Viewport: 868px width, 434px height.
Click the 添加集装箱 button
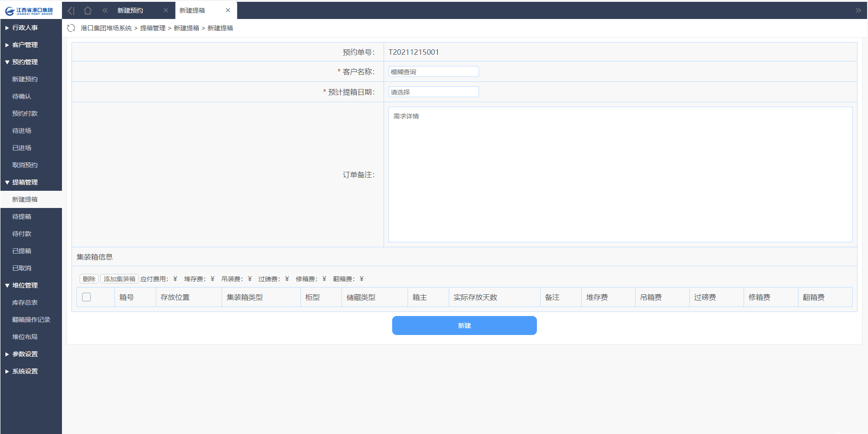point(119,279)
